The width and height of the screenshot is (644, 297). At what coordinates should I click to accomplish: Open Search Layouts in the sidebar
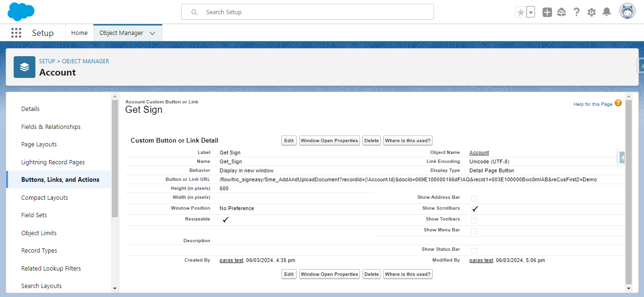pos(42,286)
